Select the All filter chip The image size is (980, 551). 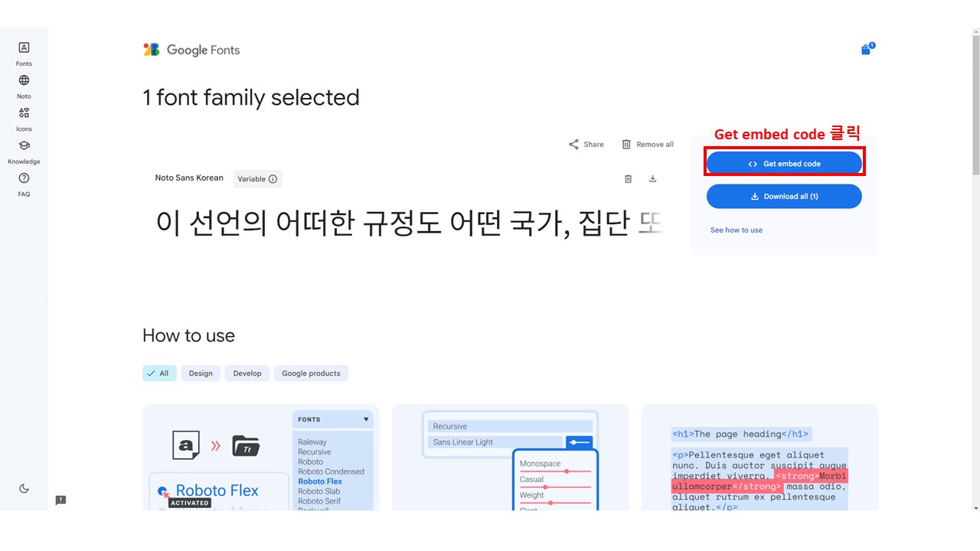point(159,373)
